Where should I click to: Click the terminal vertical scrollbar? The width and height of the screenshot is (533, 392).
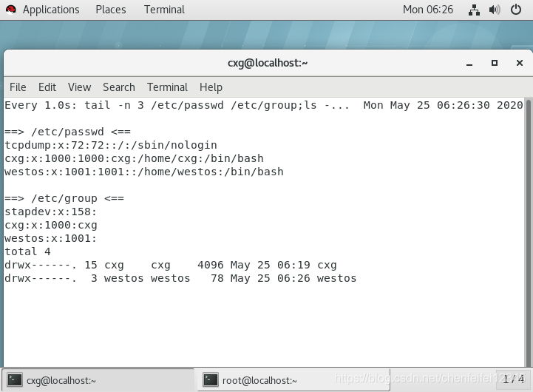528,232
